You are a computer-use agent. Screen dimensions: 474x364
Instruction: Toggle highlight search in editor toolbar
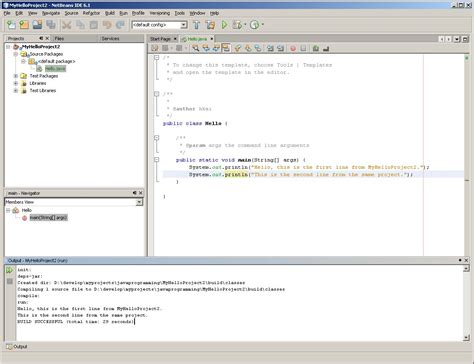tap(226, 48)
